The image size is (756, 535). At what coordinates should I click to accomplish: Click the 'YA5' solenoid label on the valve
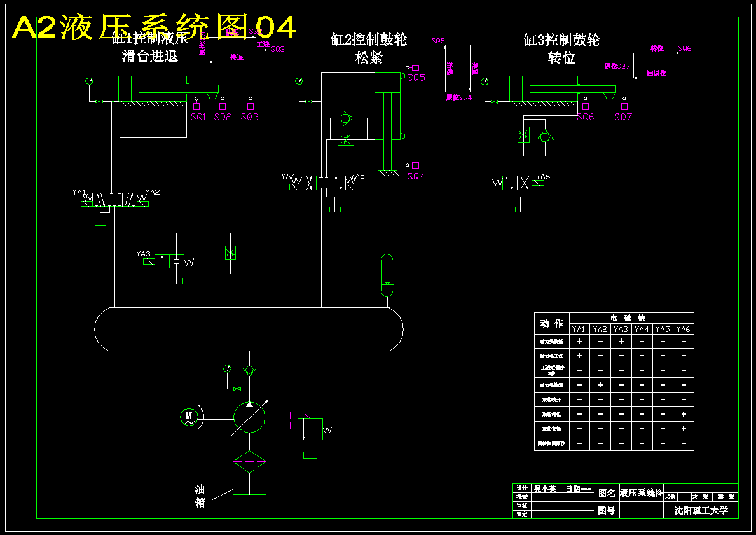pyautogui.click(x=358, y=176)
